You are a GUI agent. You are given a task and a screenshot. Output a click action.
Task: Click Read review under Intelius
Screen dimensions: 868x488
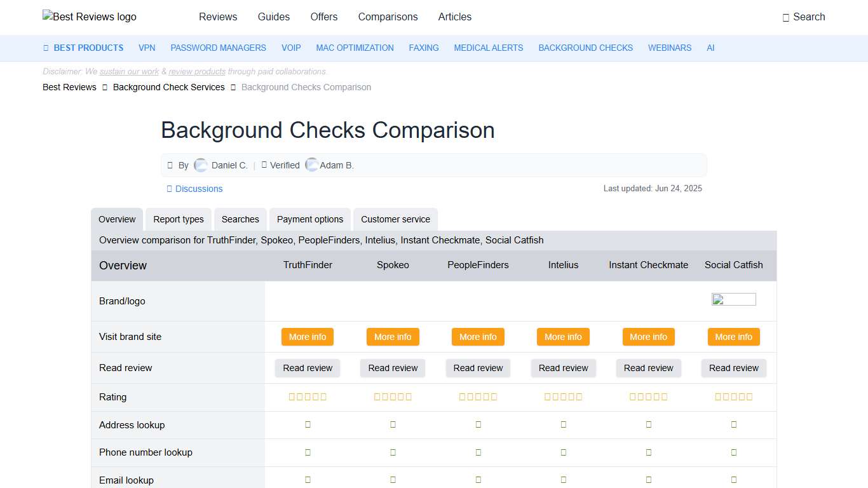click(x=563, y=368)
